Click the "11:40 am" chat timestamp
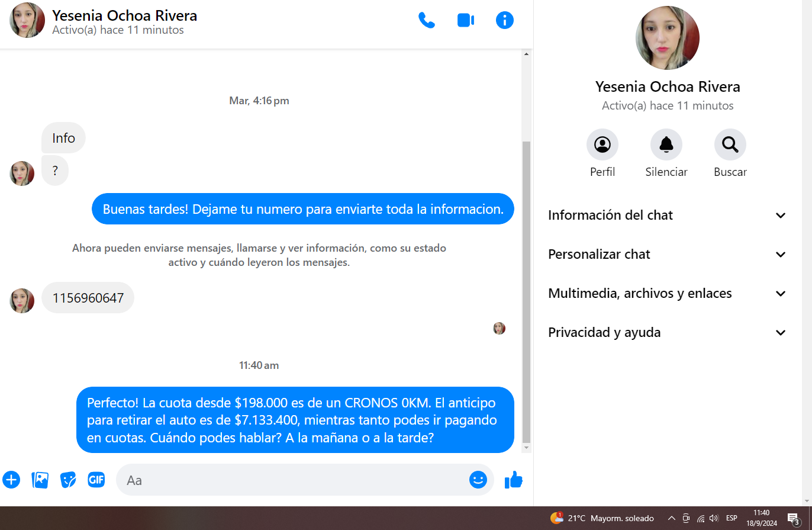Viewport: 812px width, 530px height. coord(259,365)
